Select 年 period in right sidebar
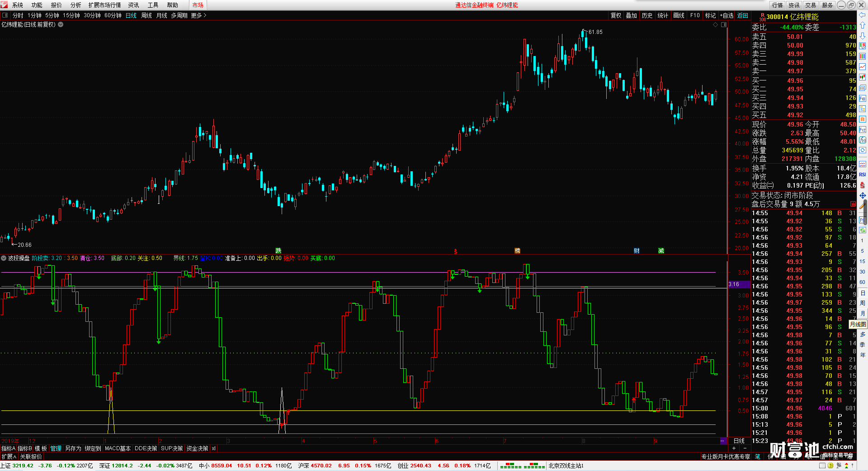Screen dimensions: 868x471 pos(863,355)
